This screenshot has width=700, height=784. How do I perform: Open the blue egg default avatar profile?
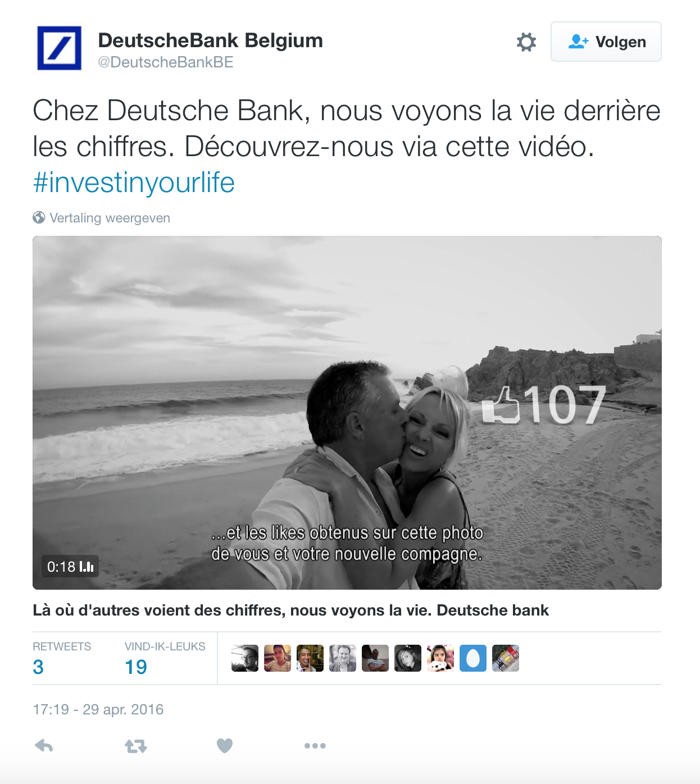click(x=473, y=658)
